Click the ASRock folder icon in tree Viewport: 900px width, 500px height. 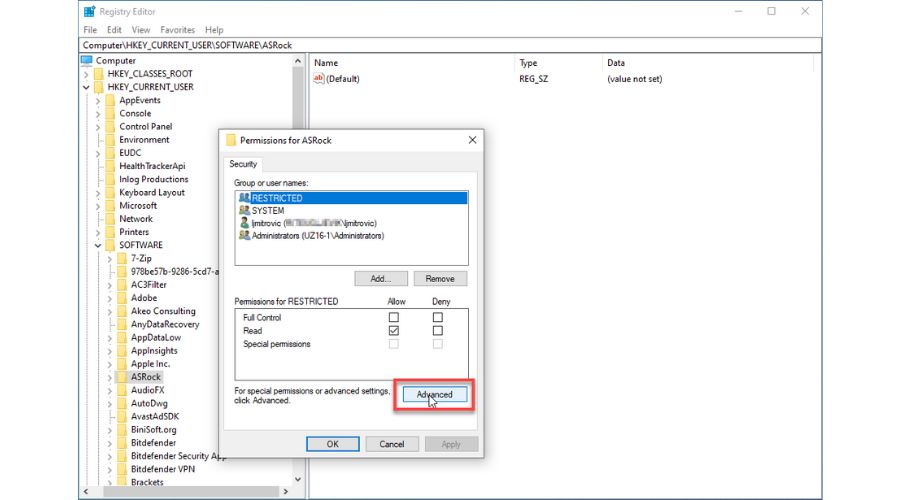pyautogui.click(x=122, y=377)
